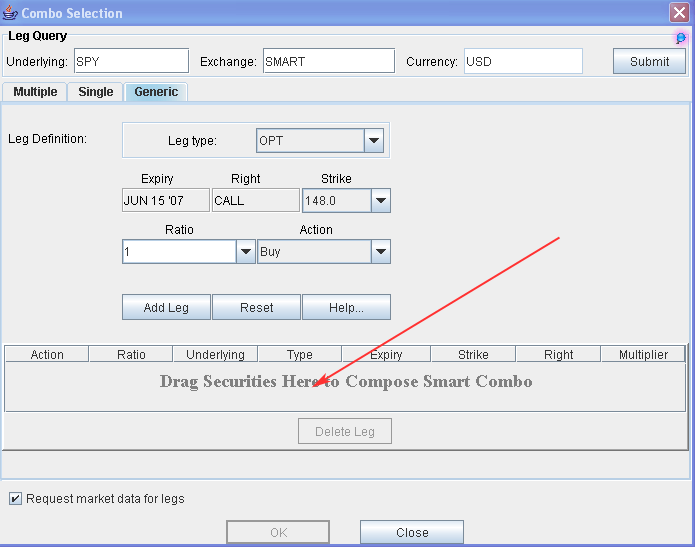Screen dimensions: 695x547
Task: Open Help with the Help... button
Action: coord(346,307)
